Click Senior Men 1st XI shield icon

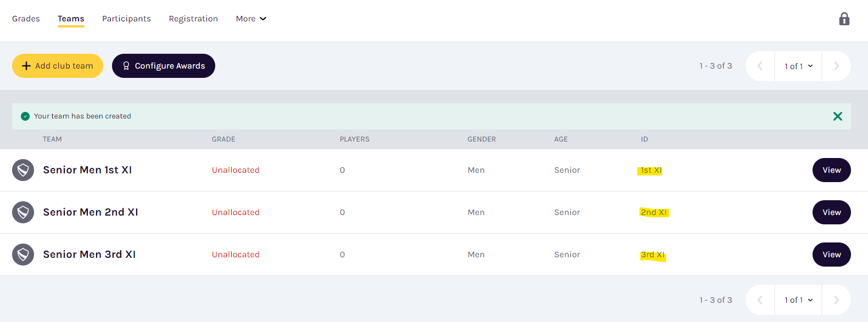tap(23, 170)
